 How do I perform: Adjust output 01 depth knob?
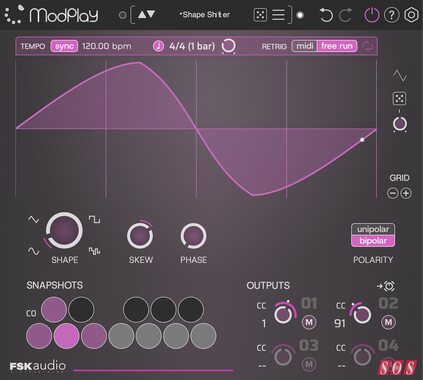pos(283,314)
